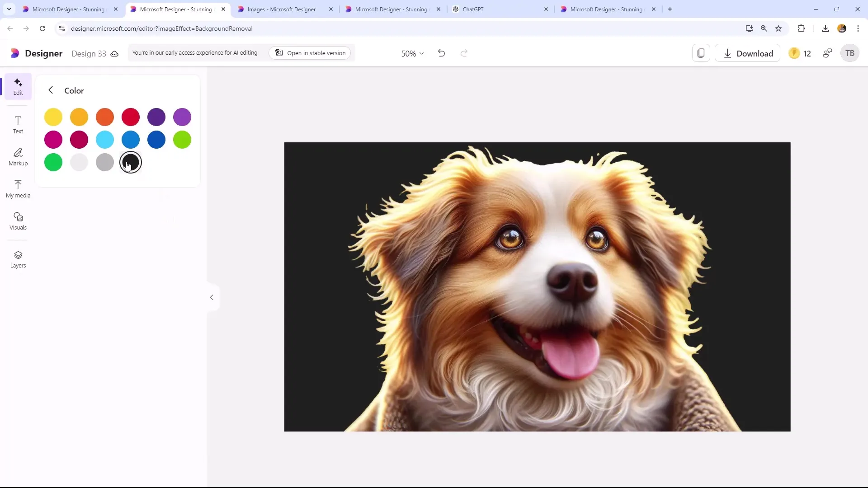The image size is (868, 488).
Task: Click the undo arrow button
Action: (x=441, y=53)
